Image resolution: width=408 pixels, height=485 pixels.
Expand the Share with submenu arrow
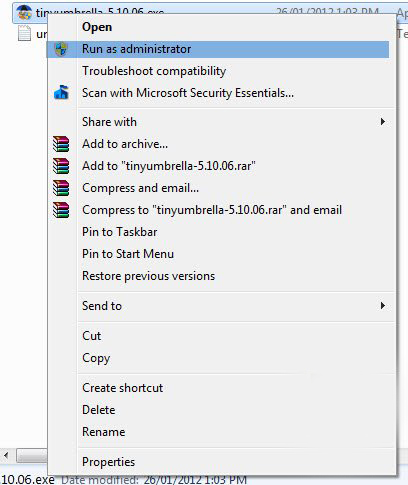click(383, 122)
